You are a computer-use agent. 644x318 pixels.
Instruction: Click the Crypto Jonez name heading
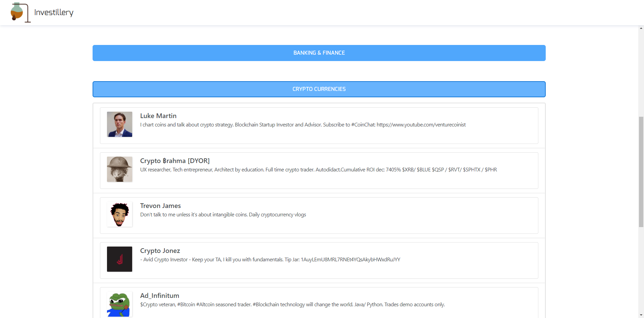click(160, 251)
